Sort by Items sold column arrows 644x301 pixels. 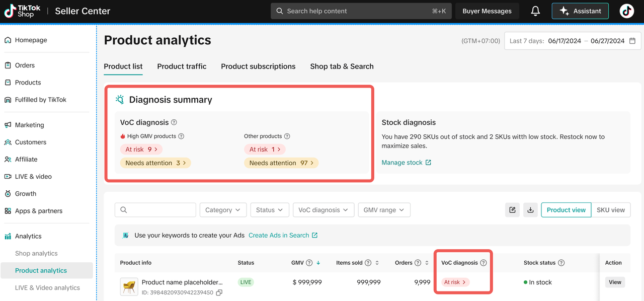click(377, 263)
